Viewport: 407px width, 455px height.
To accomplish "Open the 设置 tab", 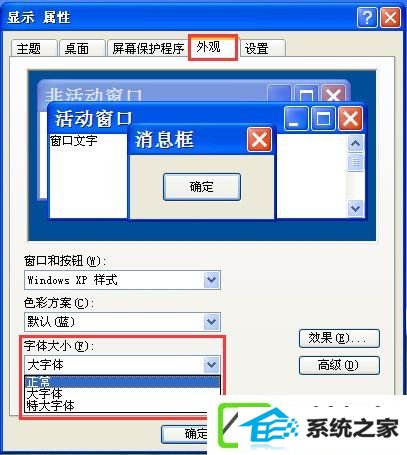I will pyautogui.click(x=262, y=48).
